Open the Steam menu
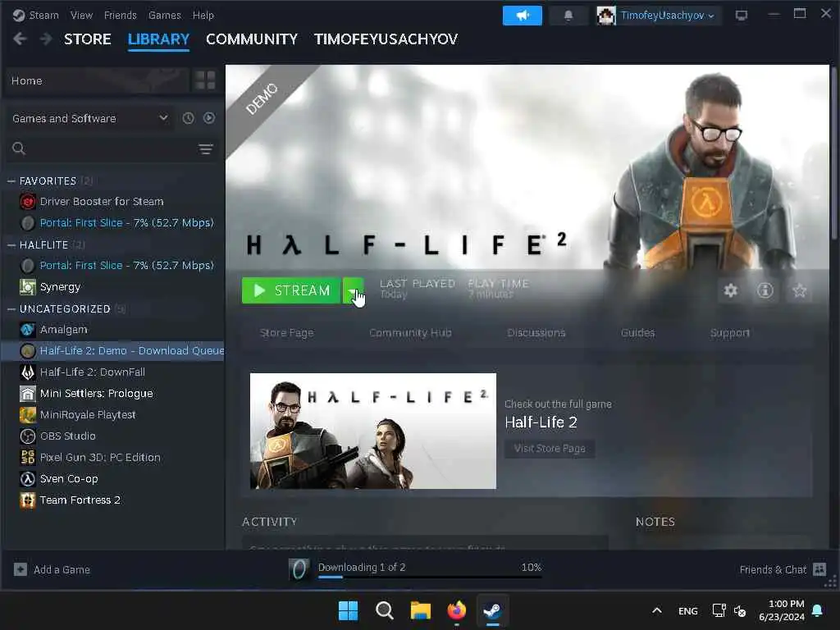Image resolution: width=840 pixels, height=630 pixels. (44, 15)
